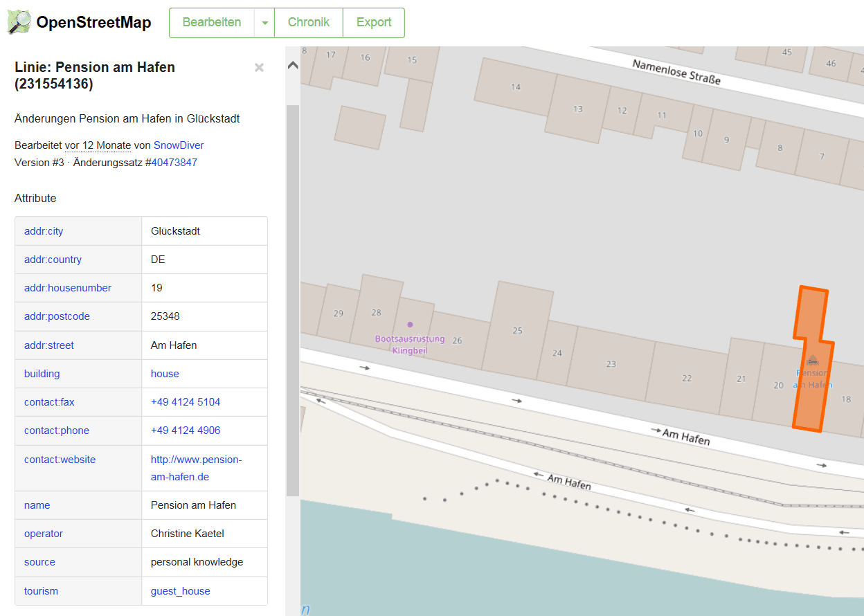864x616 pixels.
Task: Click the Attribute heading
Action: (35, 198)
